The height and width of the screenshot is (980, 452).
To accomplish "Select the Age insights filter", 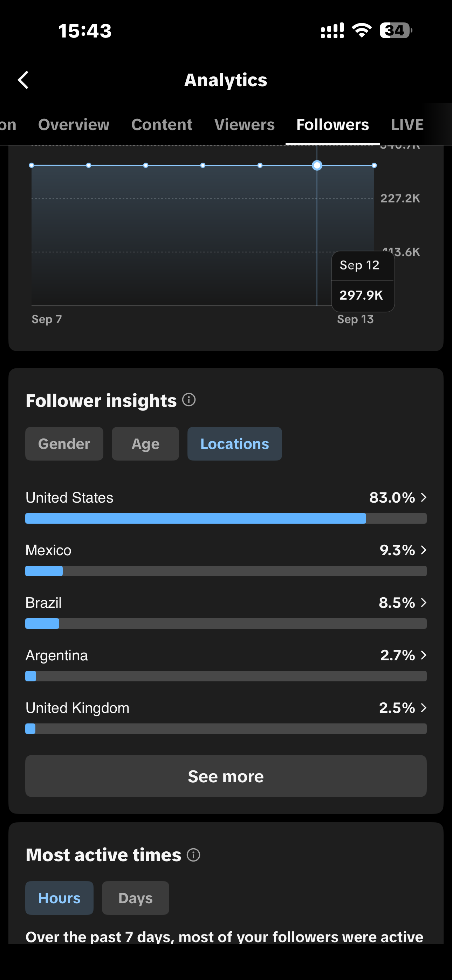I will click(145, 444).
